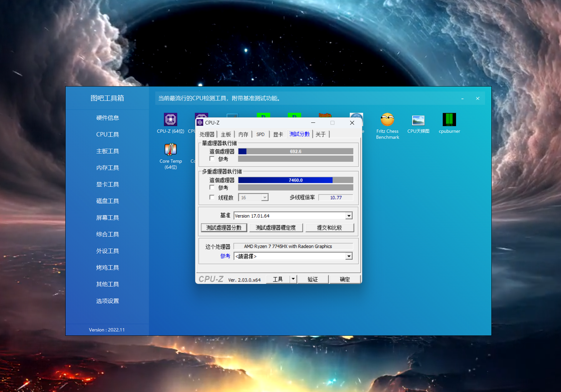Open the 基准 Version 17.01.64 dropdown
561x392 pixels.
(x=349, y=216)
